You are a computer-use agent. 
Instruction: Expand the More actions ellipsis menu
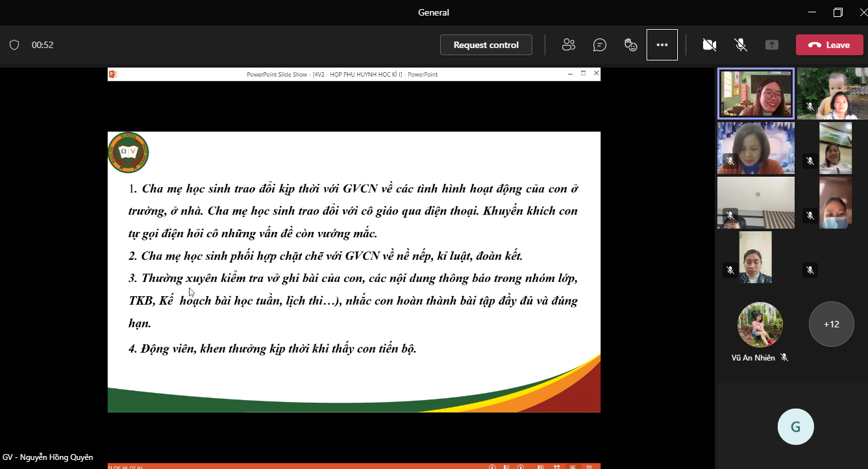(x=662, y=45)
